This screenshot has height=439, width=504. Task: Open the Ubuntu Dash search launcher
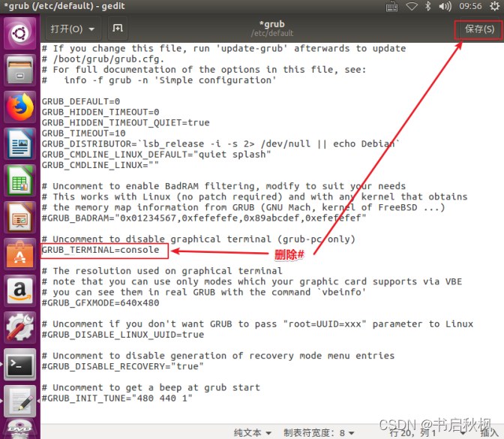click(x=20, y=33)
